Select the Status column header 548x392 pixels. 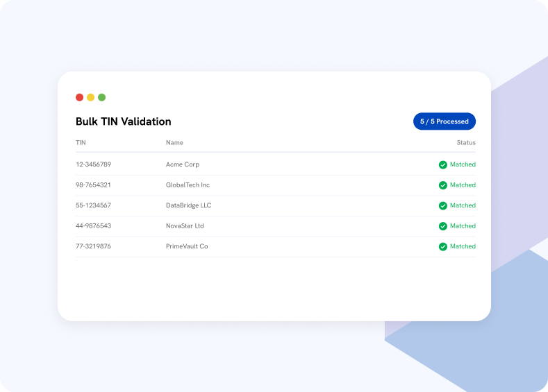(x=466, y=142)
